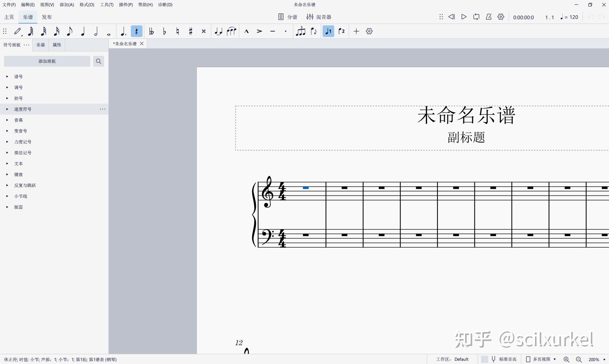Open the 多页视图 view mode dropdown
This screenshot has width=609, height=364.
[541, 359]
